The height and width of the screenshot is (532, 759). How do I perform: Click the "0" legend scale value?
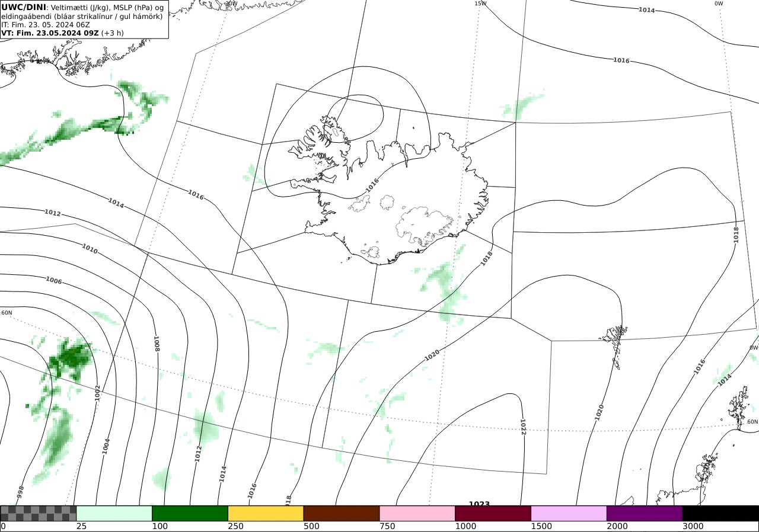click(x=3, y=527)
